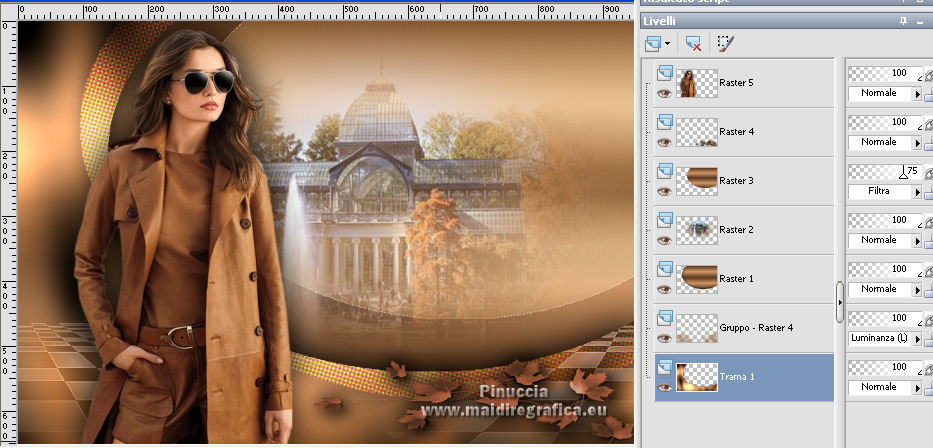Select the layer named Raster 4

tap(736, 131)
